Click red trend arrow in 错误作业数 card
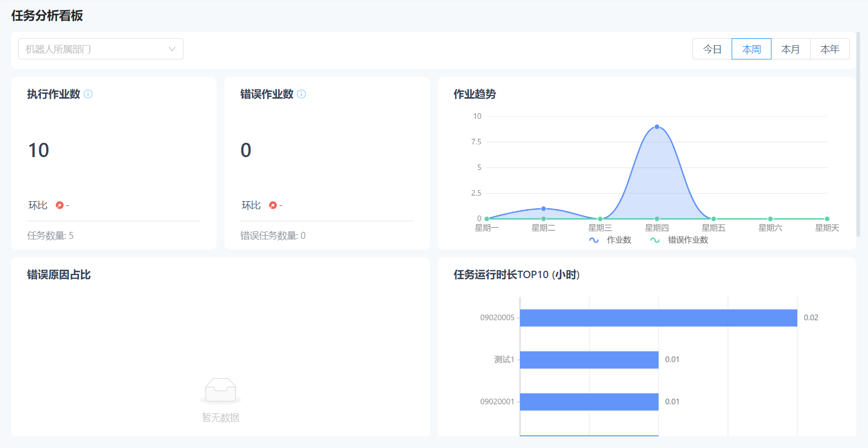Viewport: 868px width, 448px height. pos(273,205)
